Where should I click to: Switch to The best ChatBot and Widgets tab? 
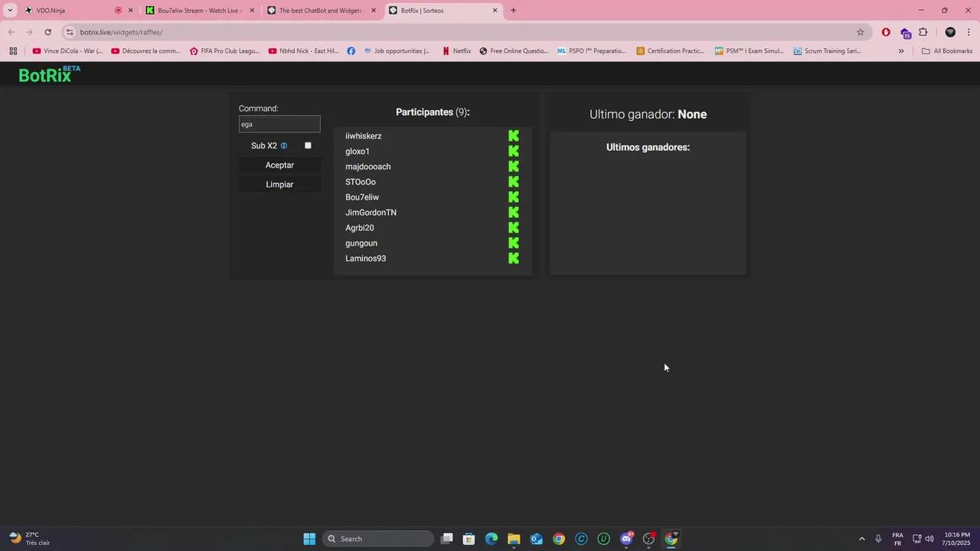(322, 11)
